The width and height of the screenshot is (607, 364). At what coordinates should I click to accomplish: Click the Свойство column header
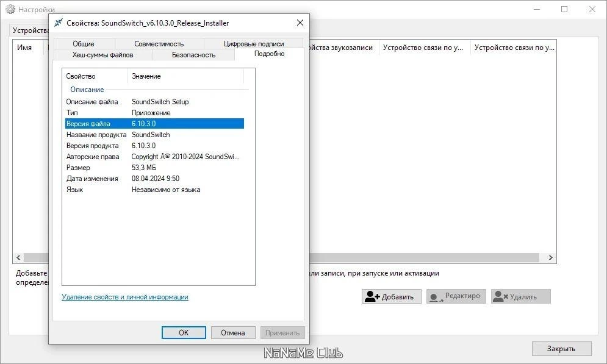click(x=95, y=76)
